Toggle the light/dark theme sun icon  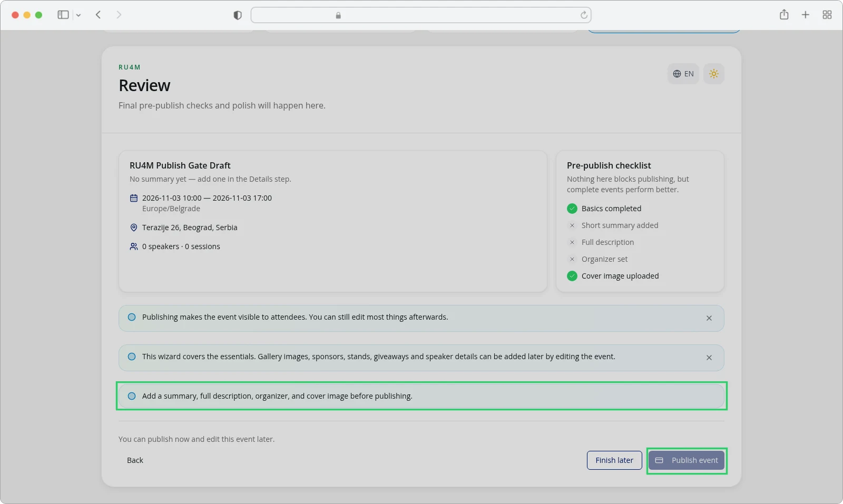click(713, 74)
